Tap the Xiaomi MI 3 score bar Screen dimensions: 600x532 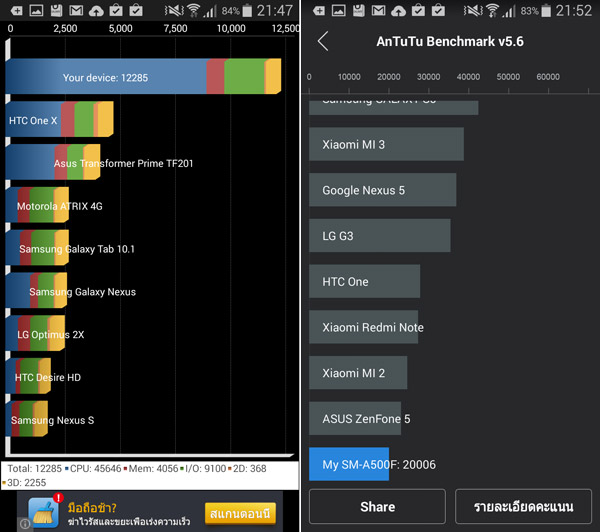pyautogui.click(x=386, y=144)
